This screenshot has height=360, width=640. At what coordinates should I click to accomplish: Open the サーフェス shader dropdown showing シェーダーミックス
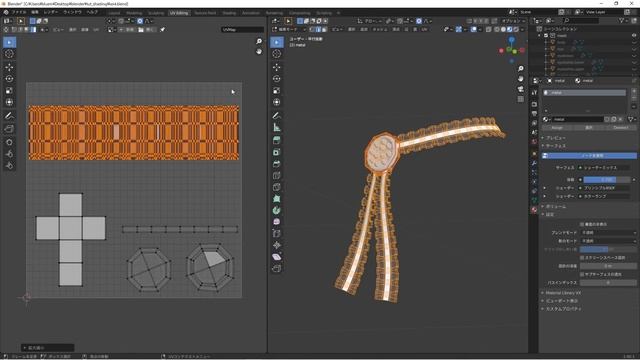click(604, 168)
